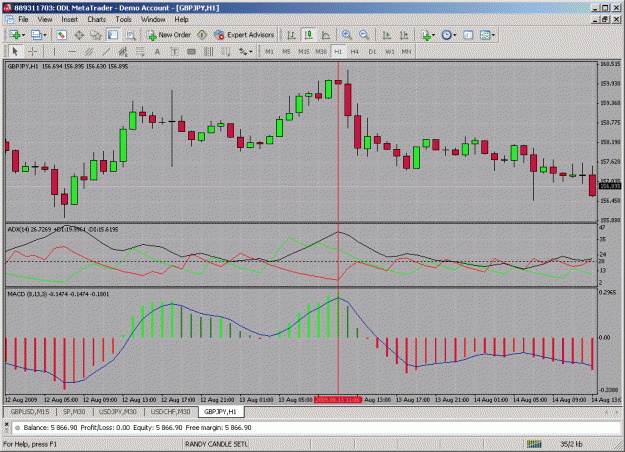
Task: Launch MetaEditor with the diamond icon
Action: [x=202, y=35]
